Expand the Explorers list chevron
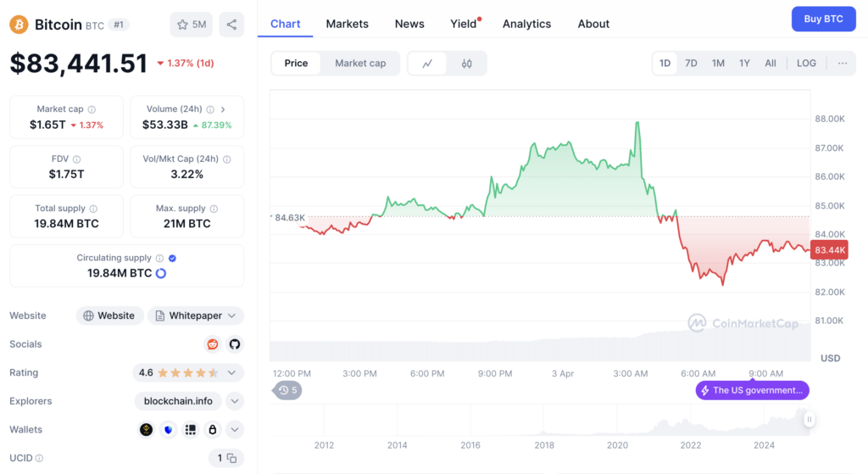Image resolution: width=868 pixels, height=474 pixels. [x=235, y=401]
